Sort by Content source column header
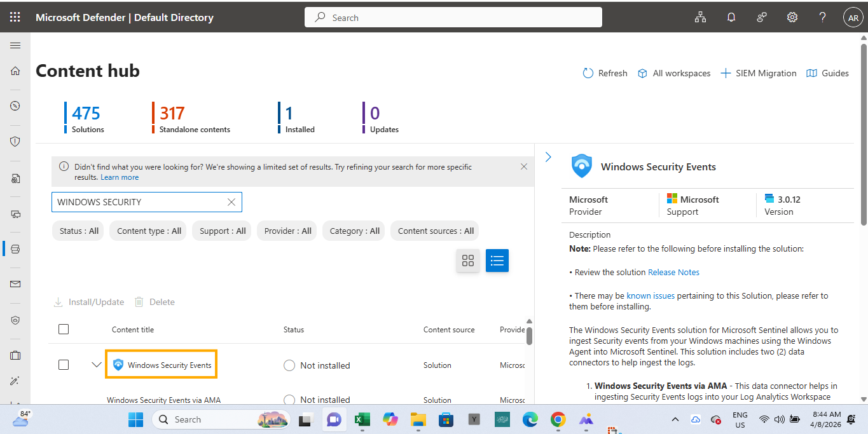Screen dimensions: 868x434 [449, 329]
